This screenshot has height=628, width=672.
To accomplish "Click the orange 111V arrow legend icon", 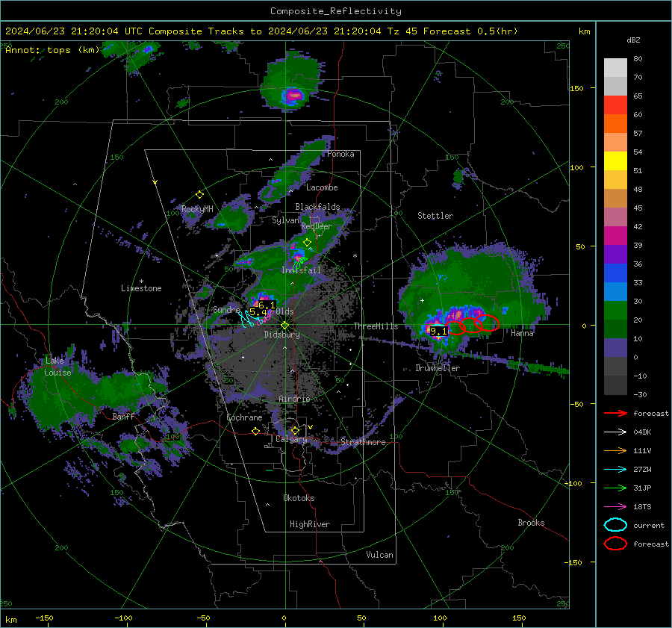I will coord(615,450).
